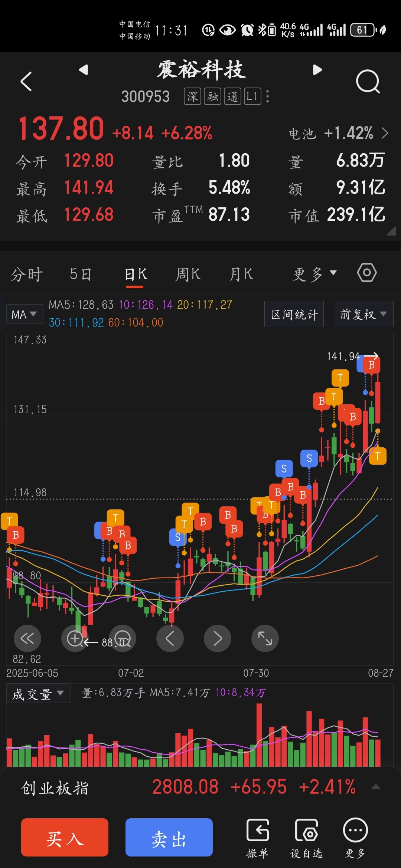
Task: Open chart settings hexagon icon
Action: (367, 273)
